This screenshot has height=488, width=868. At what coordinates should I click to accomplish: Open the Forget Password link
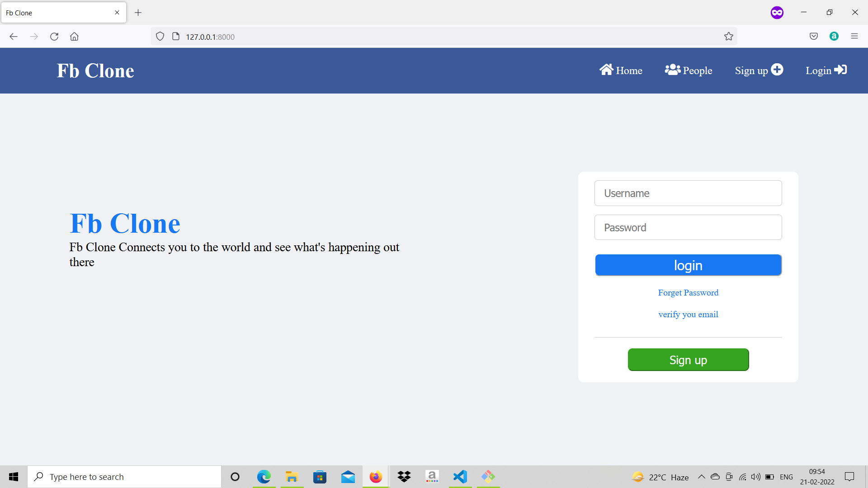(x=688, y=293)
